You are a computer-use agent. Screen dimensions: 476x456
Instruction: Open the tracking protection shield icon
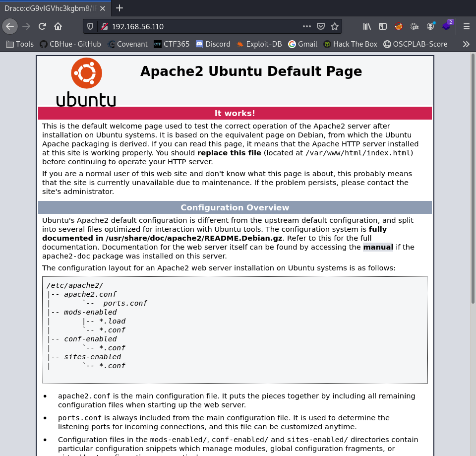pyautogui.click(x=90, y=26)
